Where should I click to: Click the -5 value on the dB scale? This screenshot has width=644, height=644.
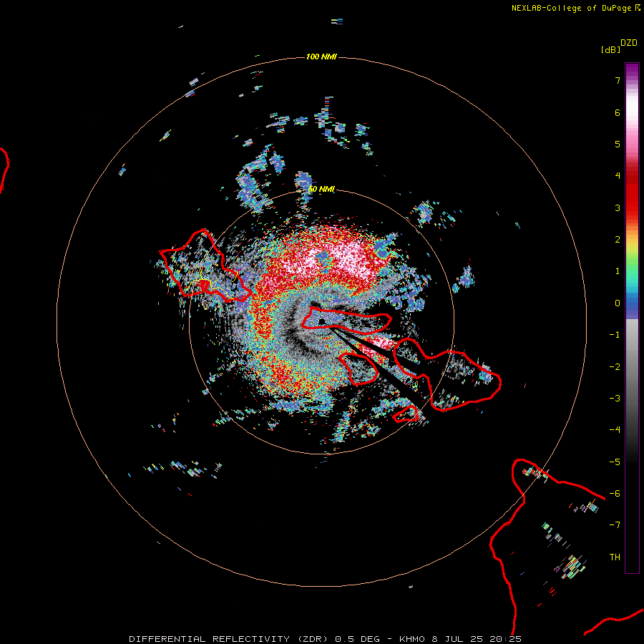tap(615, 462)
